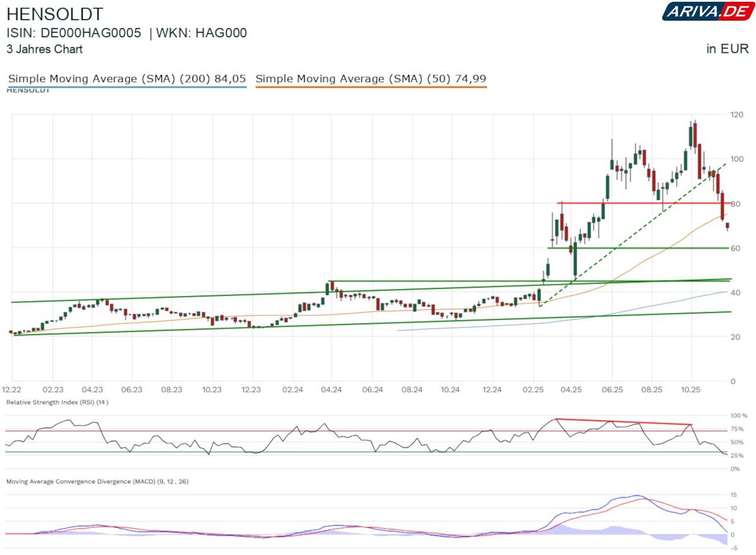The width and height of the screenshot is (756, 555).
Task: Click the 12.24 x-axis date label
Action: pos(492,390)
